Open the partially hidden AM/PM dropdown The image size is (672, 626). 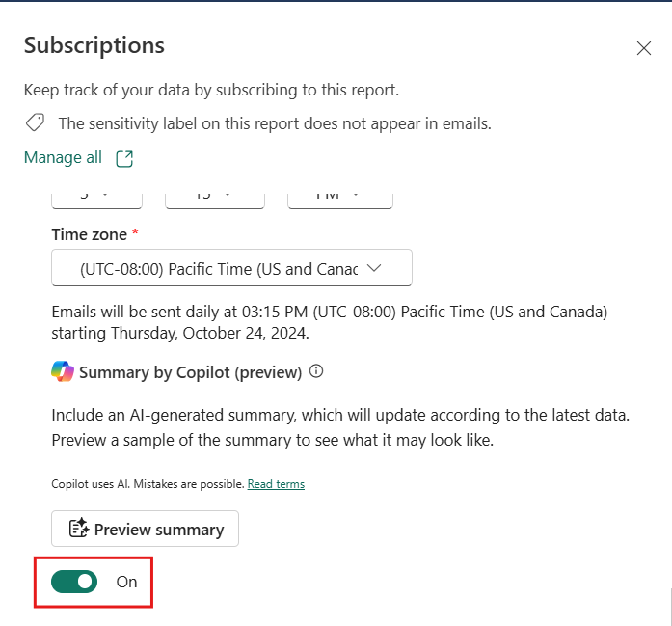[x=340, y=197]
